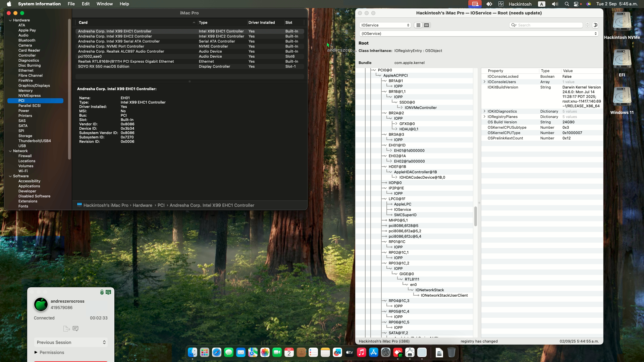Switch IORegistryExplorer to list view
Screen dimensions: 644x362
coord(418,25)
